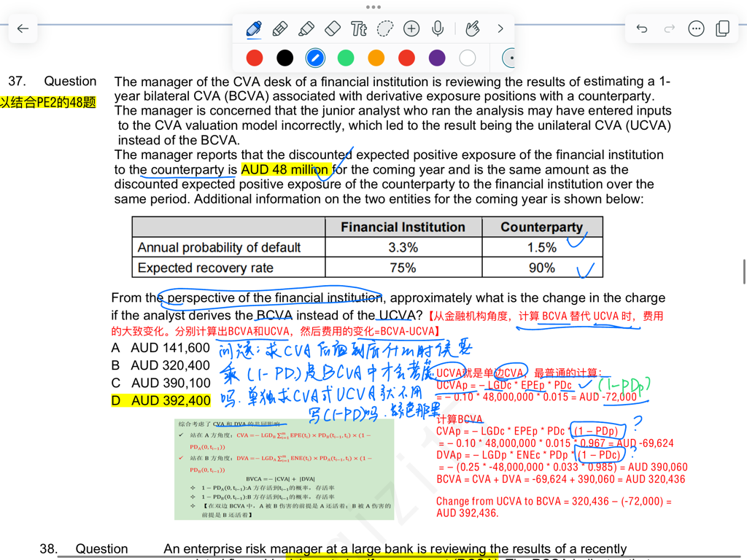The height and width of the screenshot is (560, 747).
Task: Click the highlighted "AUD 48 million" text
Action: (x=285, y=169)
